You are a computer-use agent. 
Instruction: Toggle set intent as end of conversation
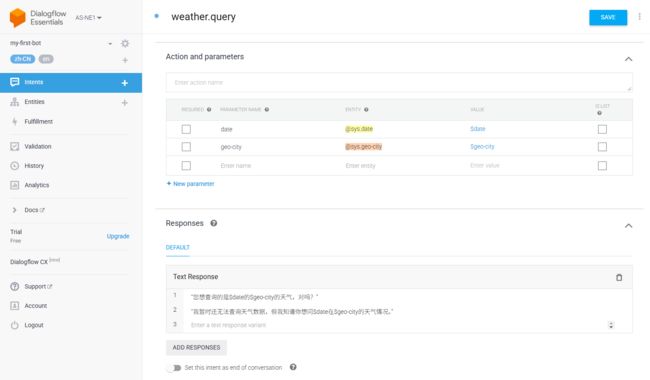pyautogui.click(x=175, y=368)
